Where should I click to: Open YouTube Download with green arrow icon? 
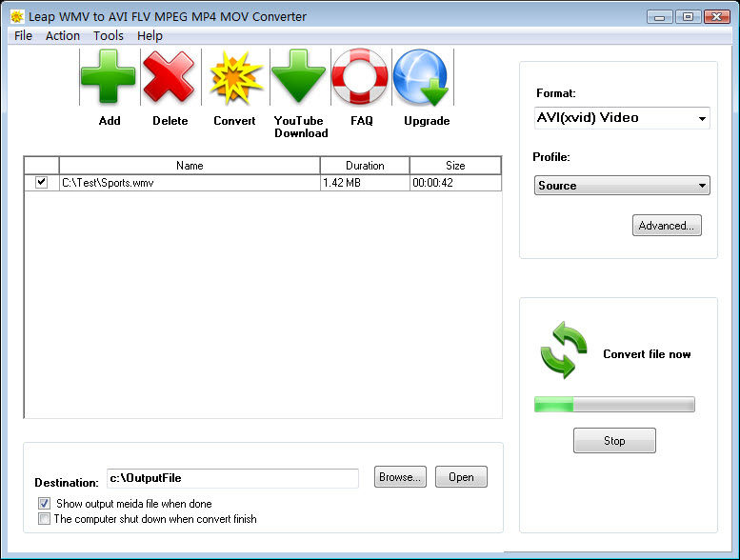pos(298,76)
